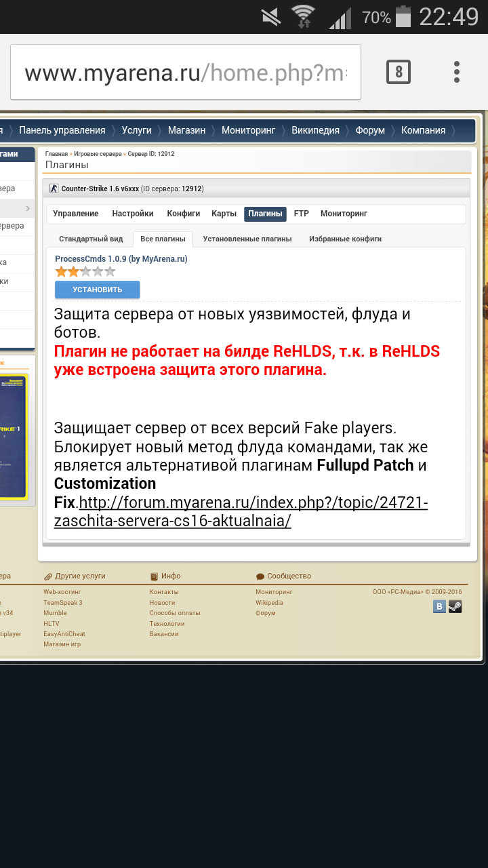488x868 pixels.
Task: Rate plugin with the first star
Action: point(61,271)
